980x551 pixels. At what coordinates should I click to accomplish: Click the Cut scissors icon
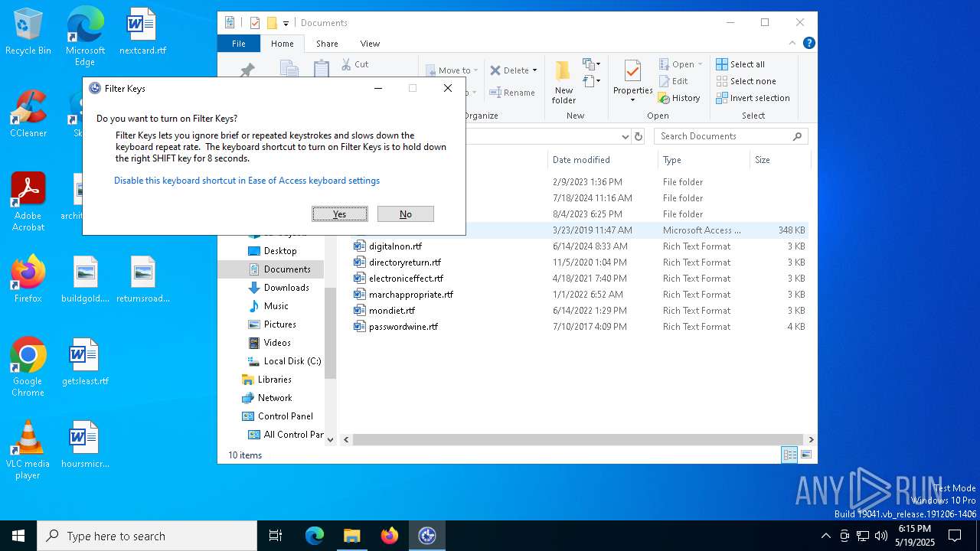click(x=346, y=64)
